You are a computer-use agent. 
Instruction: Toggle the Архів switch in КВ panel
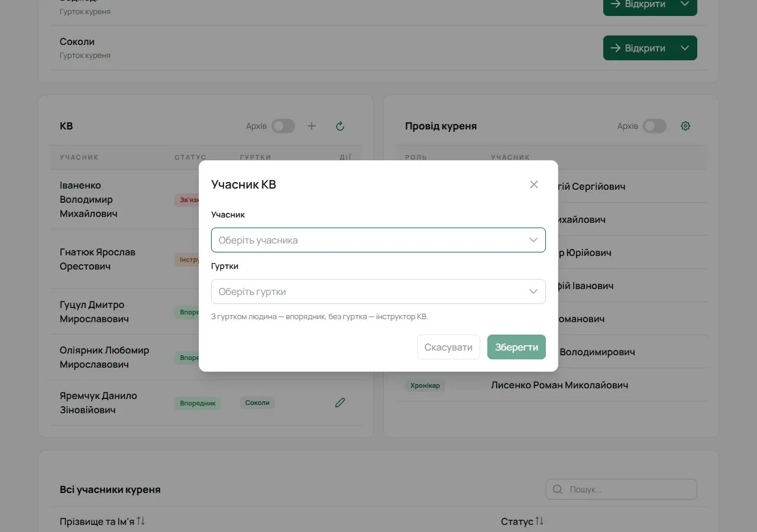pos(283,126)
